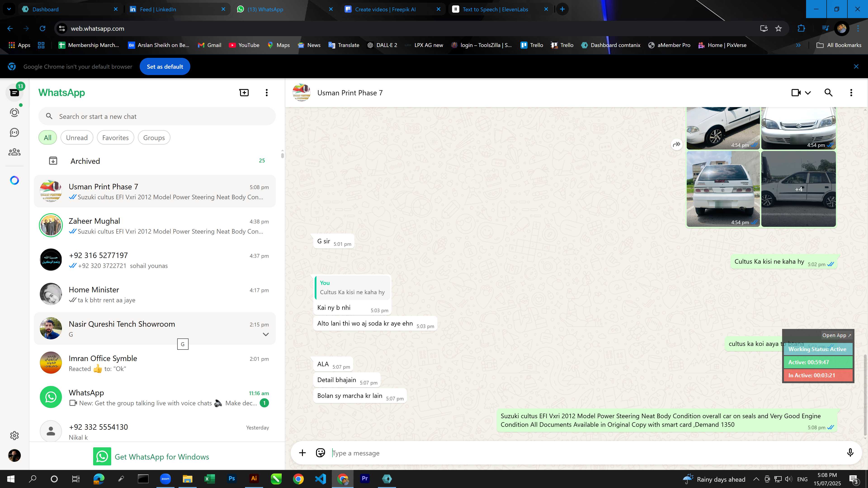Viewport: 868px width, 488px height.
Task: Open All Bookmarks folder
Action: coord(839,45)
